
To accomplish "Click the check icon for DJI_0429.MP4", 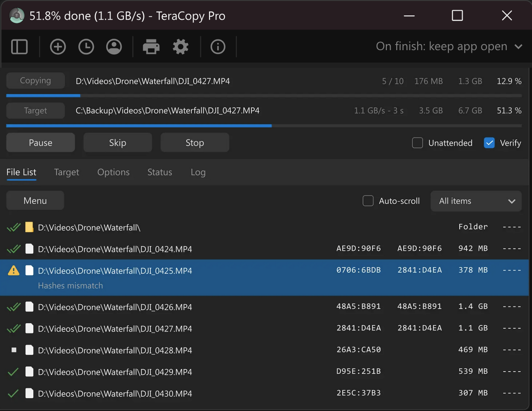I will (13, 372).
